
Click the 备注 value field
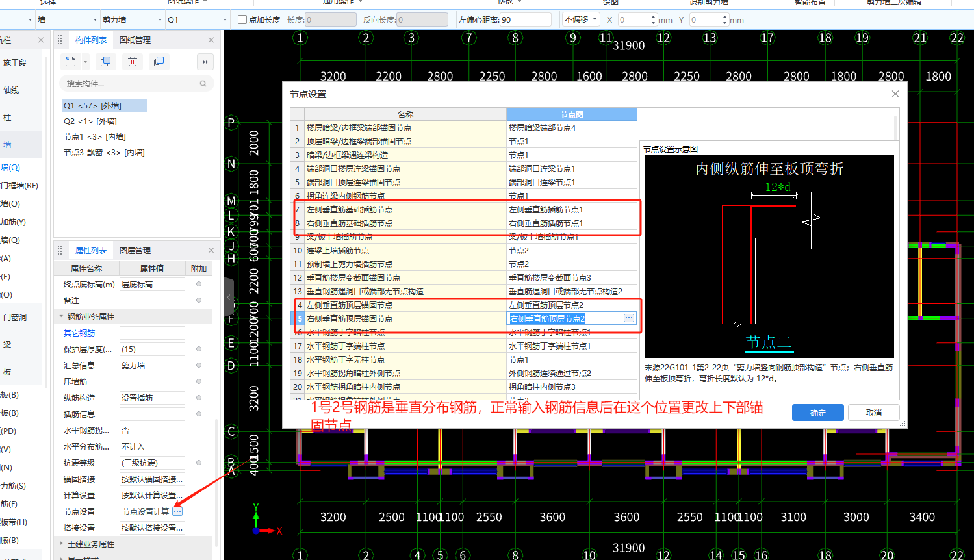[x=152, y=300]
